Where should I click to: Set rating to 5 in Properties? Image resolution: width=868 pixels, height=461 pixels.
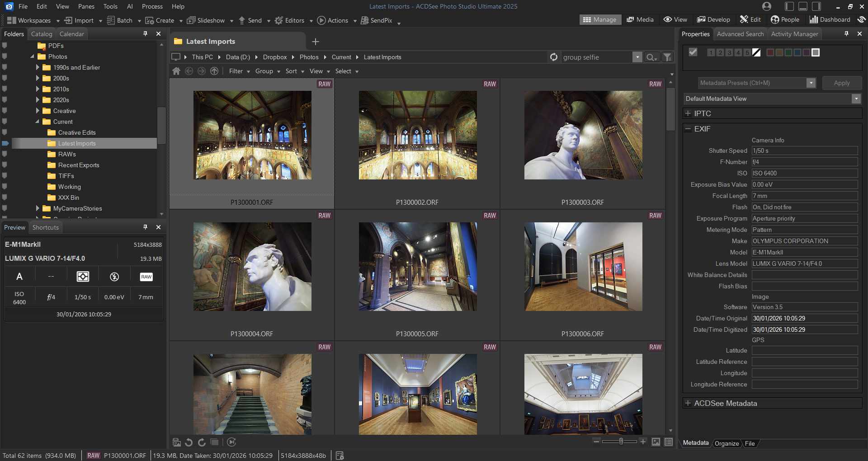pyautogui.click(x=747, y=52)
